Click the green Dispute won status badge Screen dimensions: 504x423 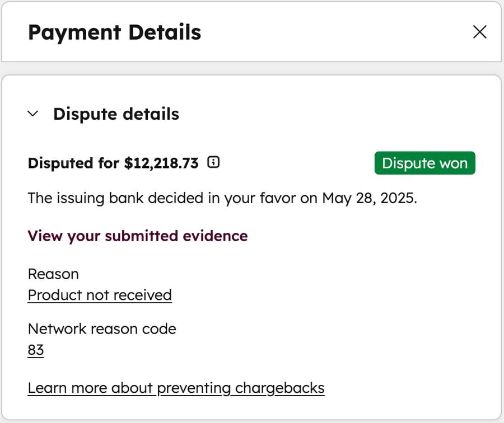[424, 163]
